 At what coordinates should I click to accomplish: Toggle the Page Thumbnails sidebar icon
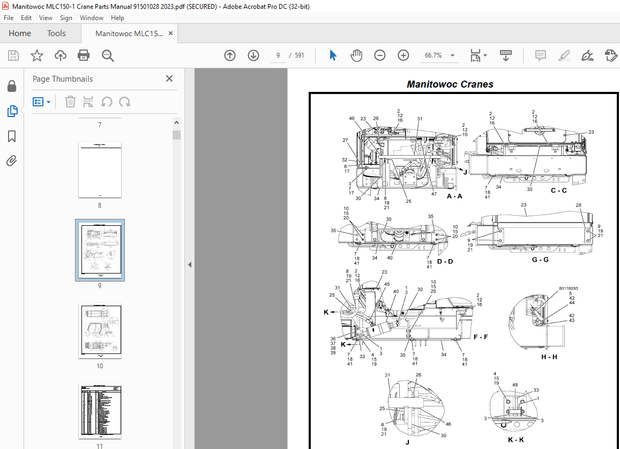pyautogui.click(x=12, y=111)
